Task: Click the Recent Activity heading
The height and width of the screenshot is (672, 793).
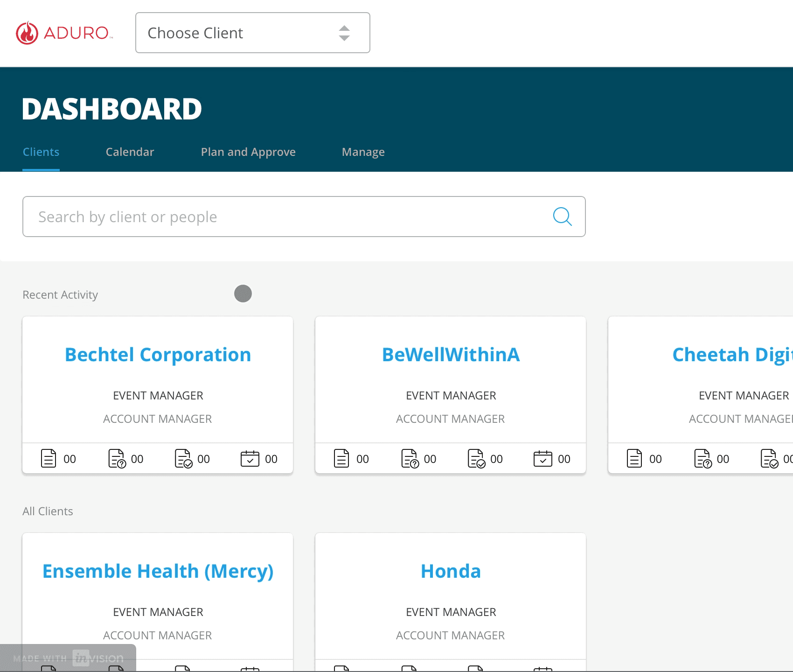Action: (60, 295)
